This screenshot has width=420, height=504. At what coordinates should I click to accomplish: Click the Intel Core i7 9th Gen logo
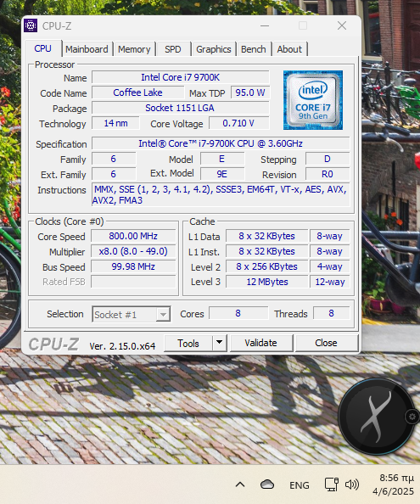point(313,100)
